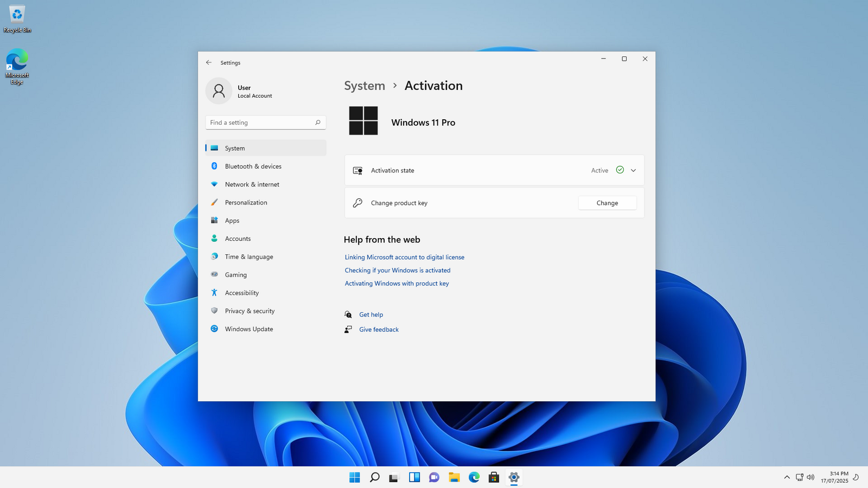Screen dimensions: 868x488
Task: Open Network & internet settings
Action: coord(266,184)
